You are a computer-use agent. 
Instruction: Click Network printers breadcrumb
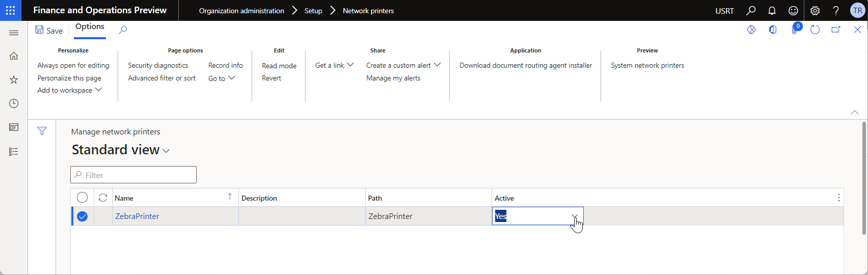click(368, 11)
